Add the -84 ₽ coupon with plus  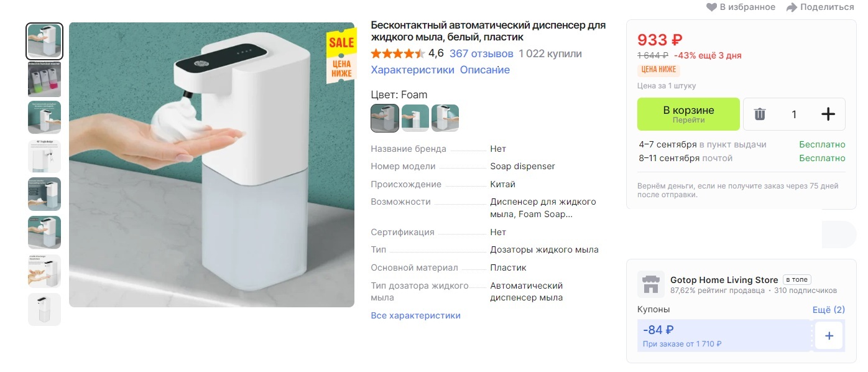point(829,335)
